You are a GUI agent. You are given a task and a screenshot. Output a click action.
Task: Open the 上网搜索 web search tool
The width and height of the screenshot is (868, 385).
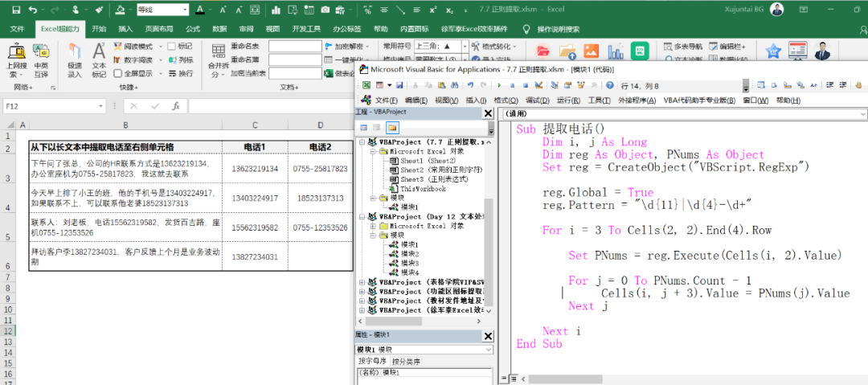coord(17,61)
